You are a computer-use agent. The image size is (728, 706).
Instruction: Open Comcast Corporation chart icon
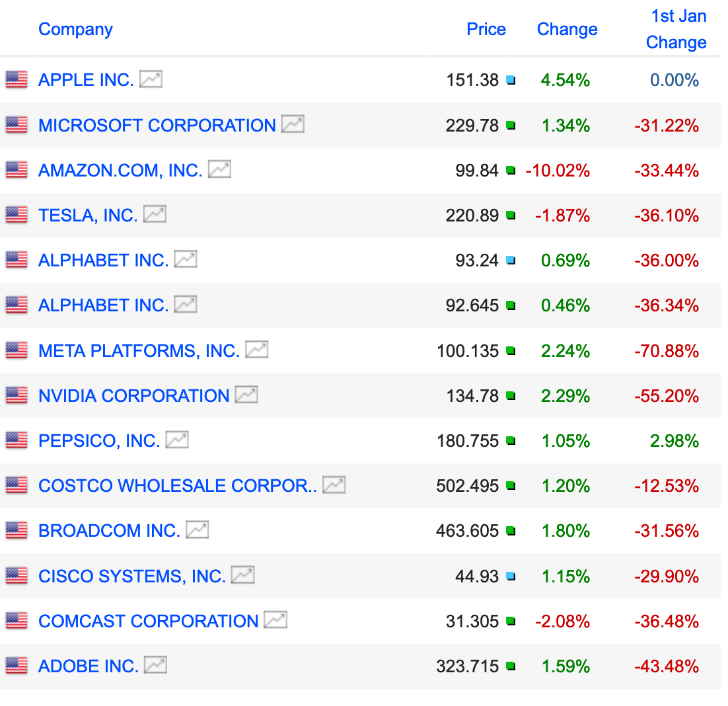[x=275, y=621]
